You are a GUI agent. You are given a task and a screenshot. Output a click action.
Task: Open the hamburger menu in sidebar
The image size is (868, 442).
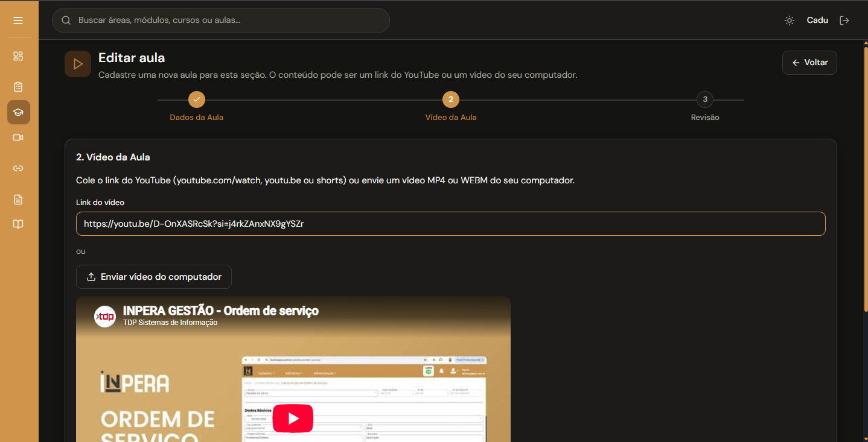pos(18,21)
